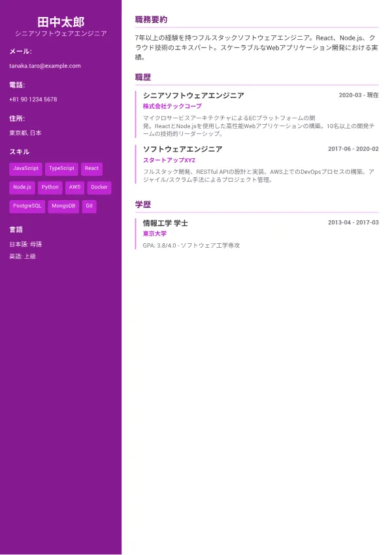Click the date range 2013-04 - 2017-03

point(353,223)
